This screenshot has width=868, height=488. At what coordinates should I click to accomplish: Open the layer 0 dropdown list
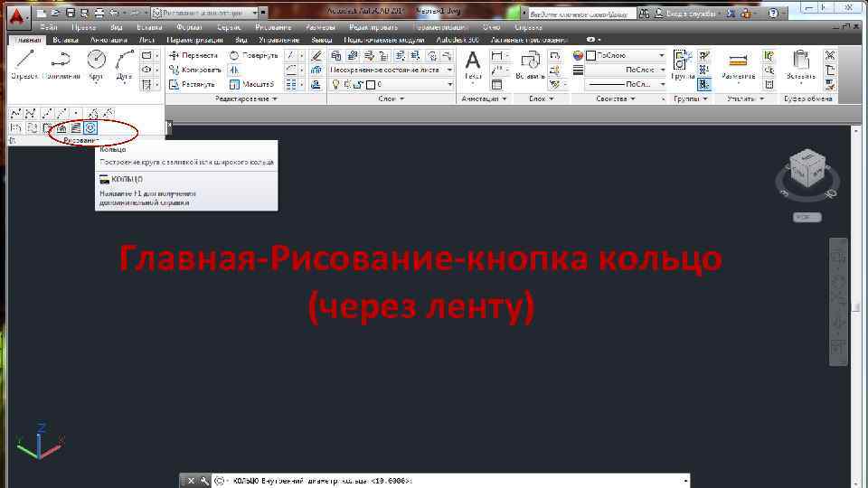tap(449, 84)
